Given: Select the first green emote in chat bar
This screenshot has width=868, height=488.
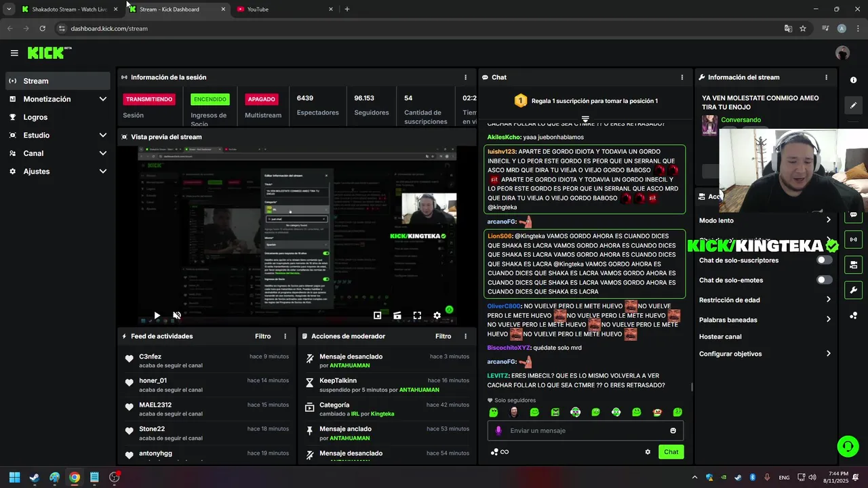Looking at the screenshot, I should [494, 412].
